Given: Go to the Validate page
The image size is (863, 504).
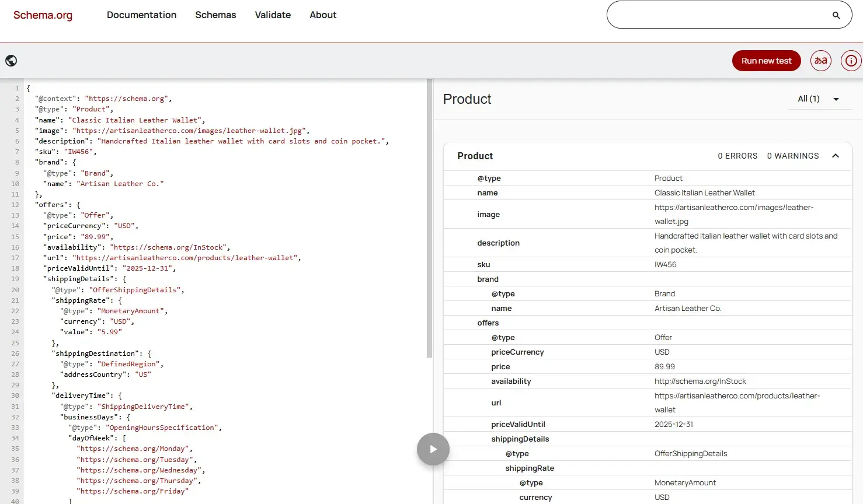Looking at the screenshot, I should pos(273,15).
